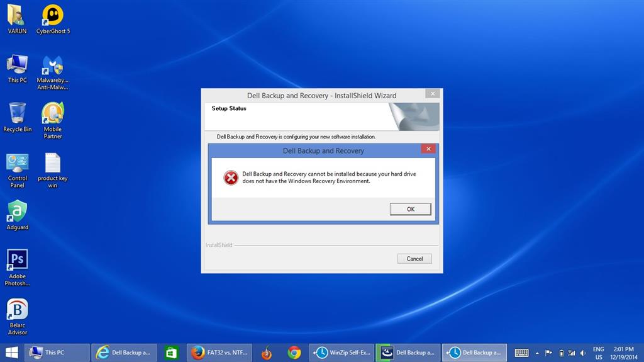Open the product key win text file

coord(53,171)
